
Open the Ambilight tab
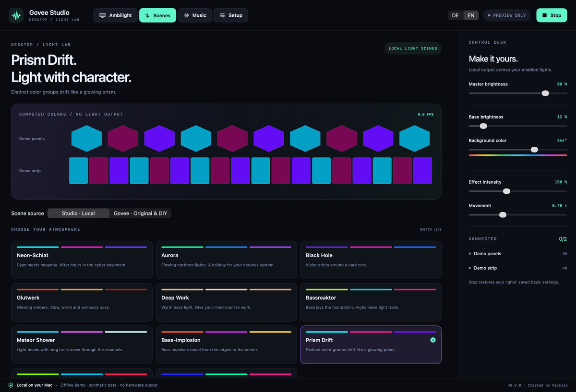[116, 15]
